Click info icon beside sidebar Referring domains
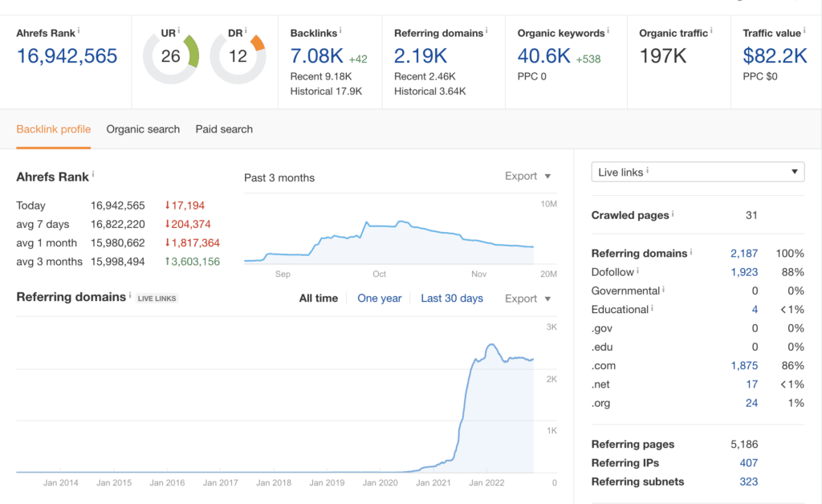 tap(691, 251)
